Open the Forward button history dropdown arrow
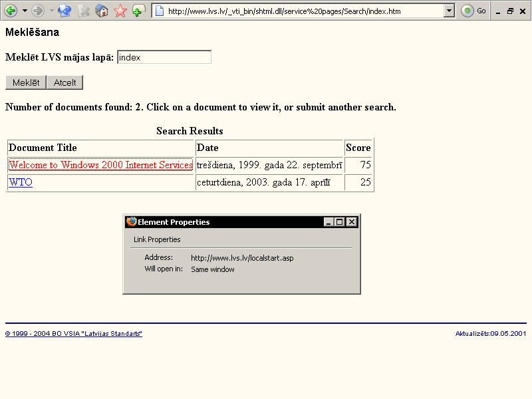The width and height of the screenshot is (532, 399). [51, 11]
